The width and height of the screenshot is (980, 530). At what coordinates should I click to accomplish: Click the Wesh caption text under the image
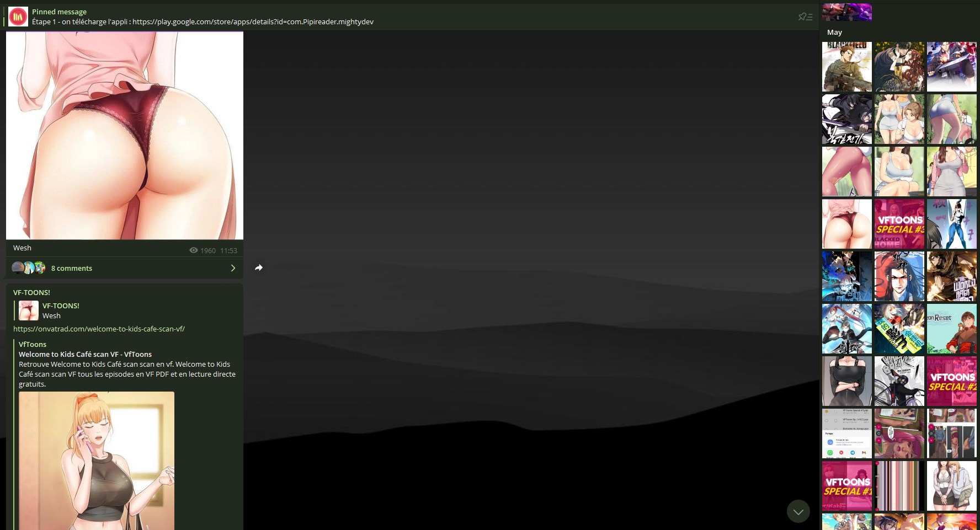[22, 248]
